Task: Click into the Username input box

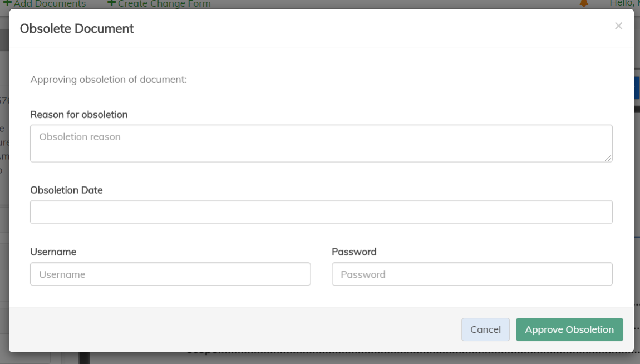Action: pyautogui.click(x=170, y=274)
